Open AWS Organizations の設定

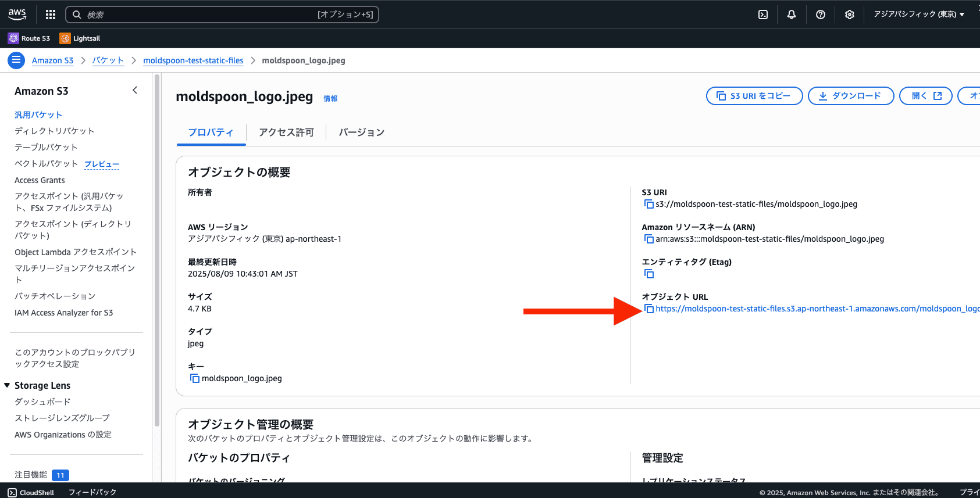coord(63,435)
